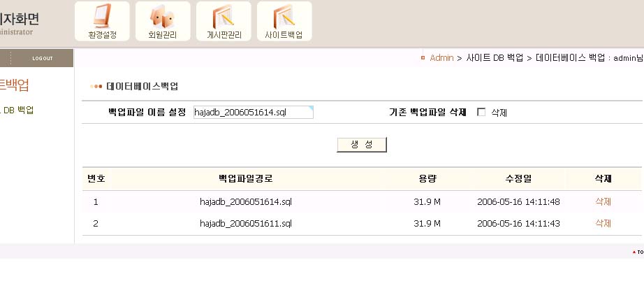Click the 데이터베이스백업 section heading
The width and height of the screenshot is (644, 307).
[142, 86]
